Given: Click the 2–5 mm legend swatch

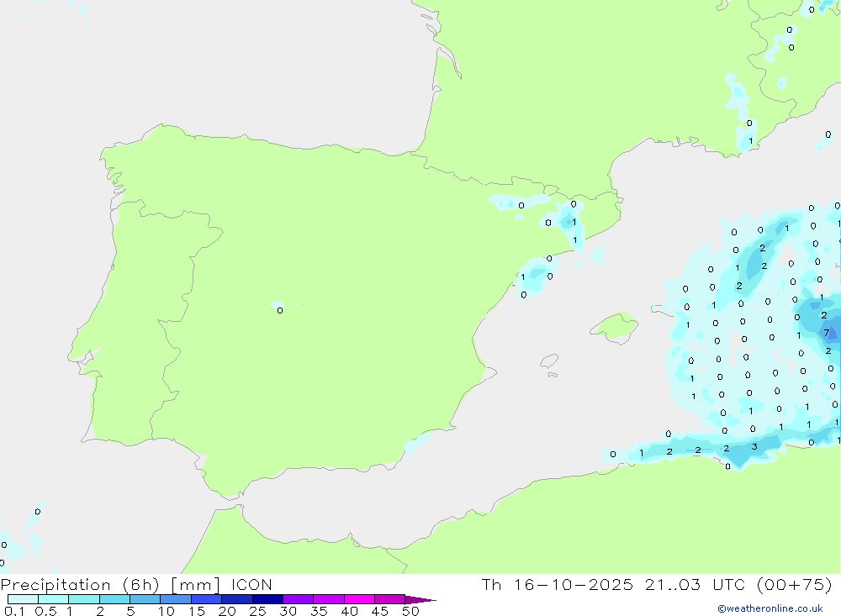Looking at the screenshot, I should pos(114,599).
